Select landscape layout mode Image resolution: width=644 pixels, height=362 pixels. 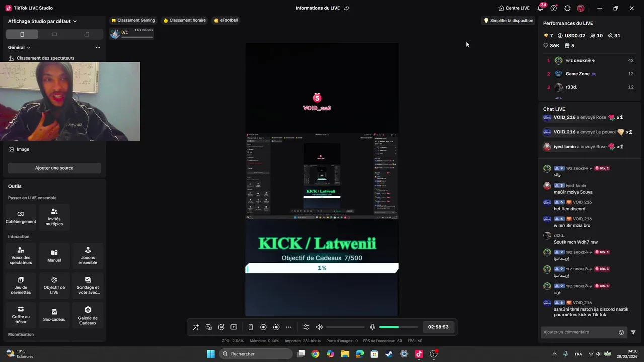pos(54,34)
